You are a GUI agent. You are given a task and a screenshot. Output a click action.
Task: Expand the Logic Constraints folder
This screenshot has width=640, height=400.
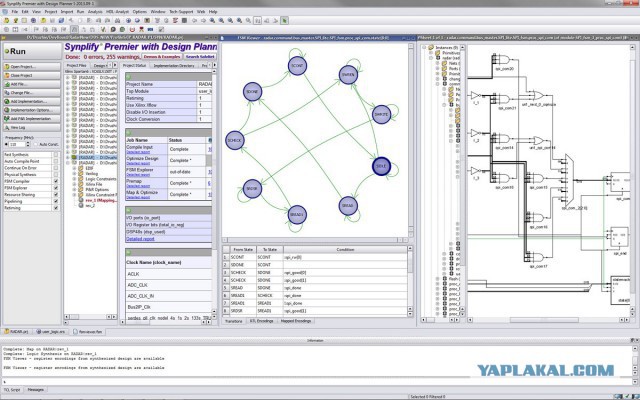point(74,179)
